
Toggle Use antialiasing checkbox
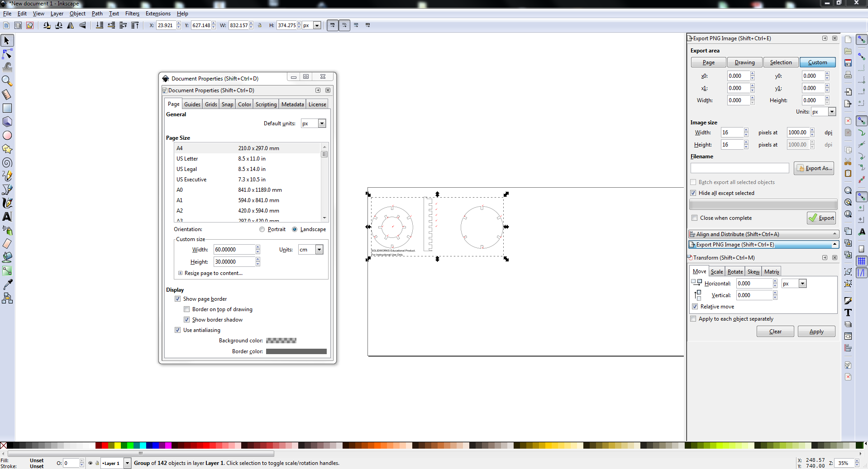click(178, 330)
